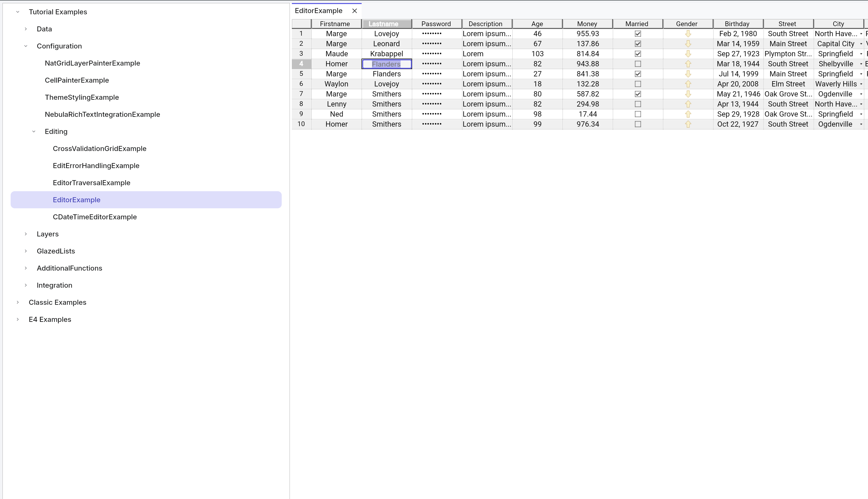Select row header number 7
The width and height of the screenshot is (868, 499).
tap(301, 94)
